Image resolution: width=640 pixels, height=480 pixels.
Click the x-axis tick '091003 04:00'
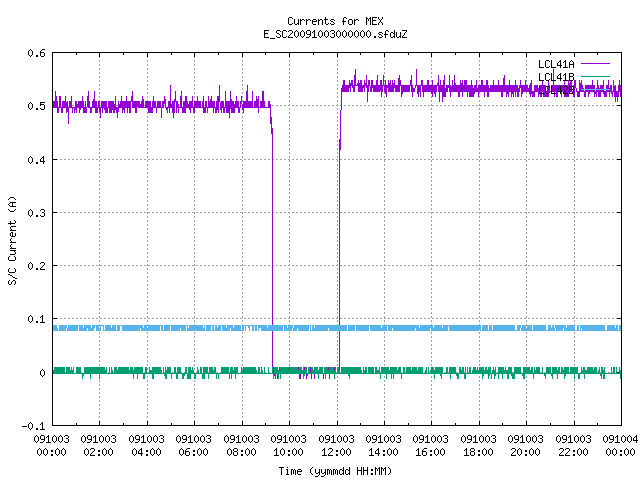[x=147, y=445]
